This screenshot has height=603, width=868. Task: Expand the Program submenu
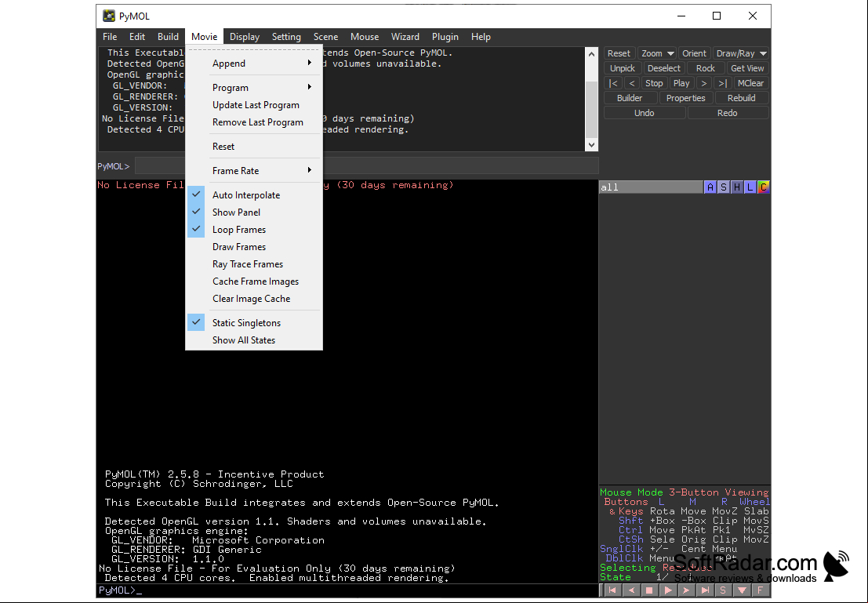tap(255, 88)
